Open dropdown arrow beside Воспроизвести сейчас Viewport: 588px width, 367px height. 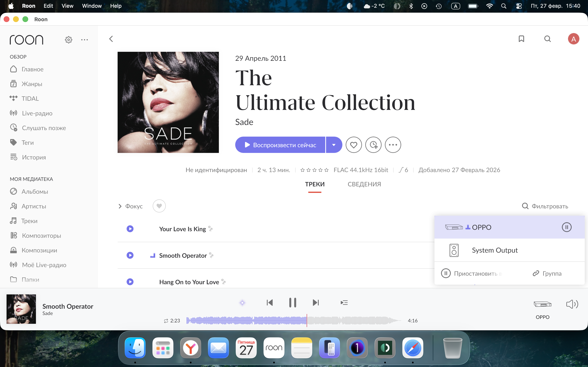334,145
